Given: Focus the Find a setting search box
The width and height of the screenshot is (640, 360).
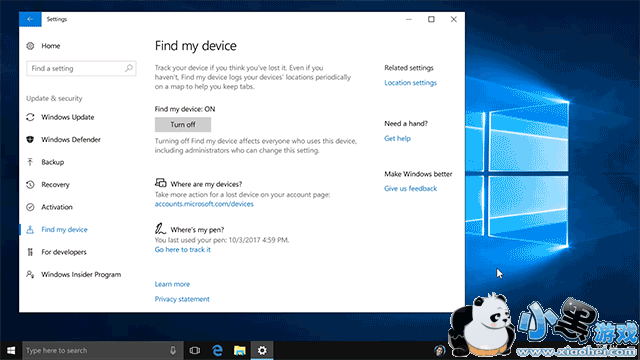Looking at the screenshot, I should tap(81, 68).
